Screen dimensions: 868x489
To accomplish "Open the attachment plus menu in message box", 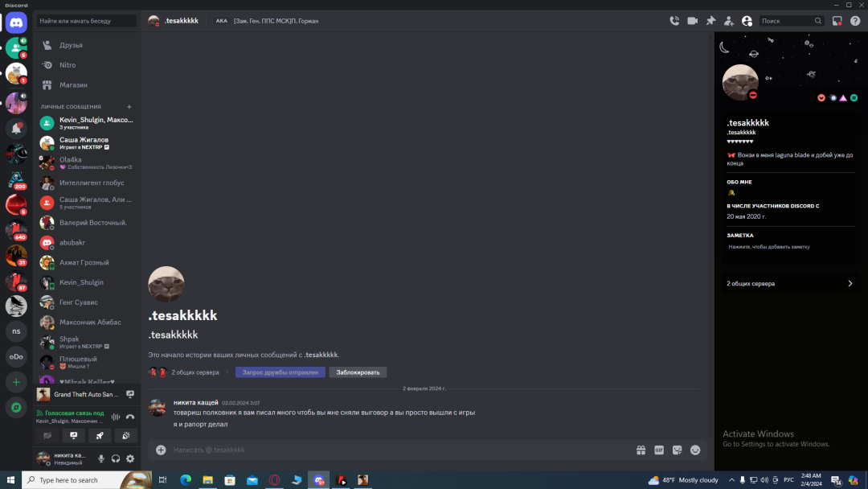I will [x=161, y=450].
